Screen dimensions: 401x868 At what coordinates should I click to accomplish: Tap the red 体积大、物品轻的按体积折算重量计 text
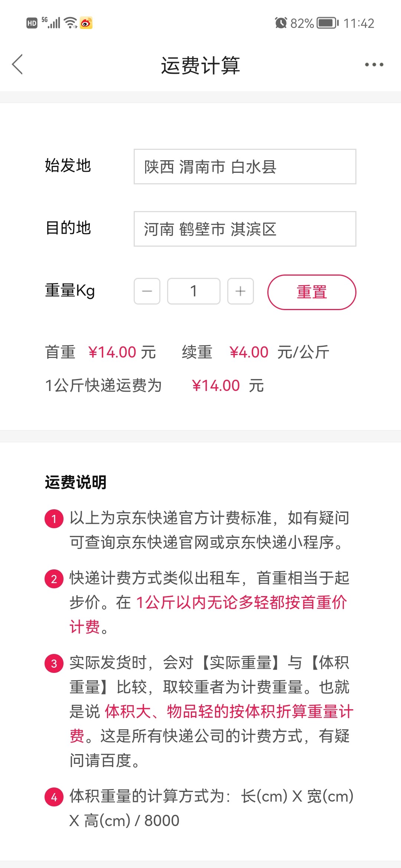click(x=229, y=711)
